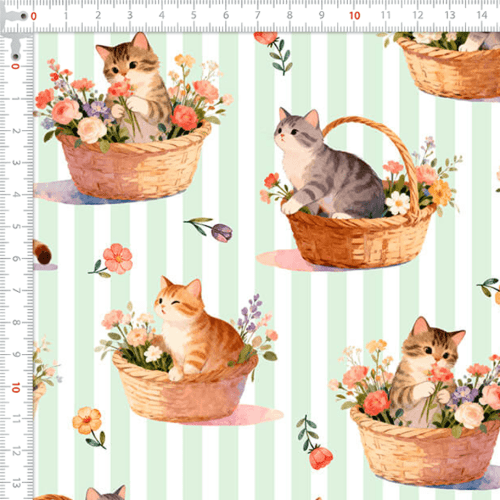Screen dimensions: 500x500
Task: Click the red 10 on the vertical ruler
Action: 16,387
